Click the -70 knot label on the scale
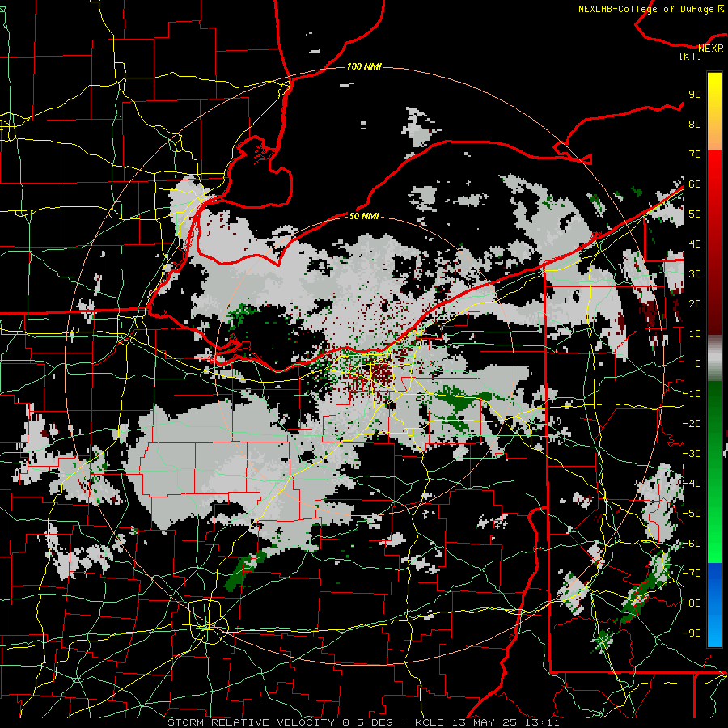The image size is (728, 728). pyautogui.click(x=692, y=574)
